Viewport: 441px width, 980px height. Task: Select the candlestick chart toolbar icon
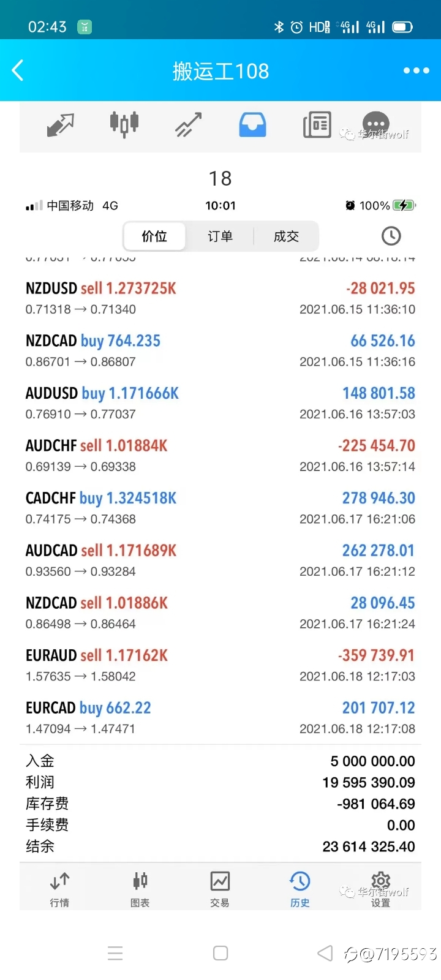pos(124,124)
